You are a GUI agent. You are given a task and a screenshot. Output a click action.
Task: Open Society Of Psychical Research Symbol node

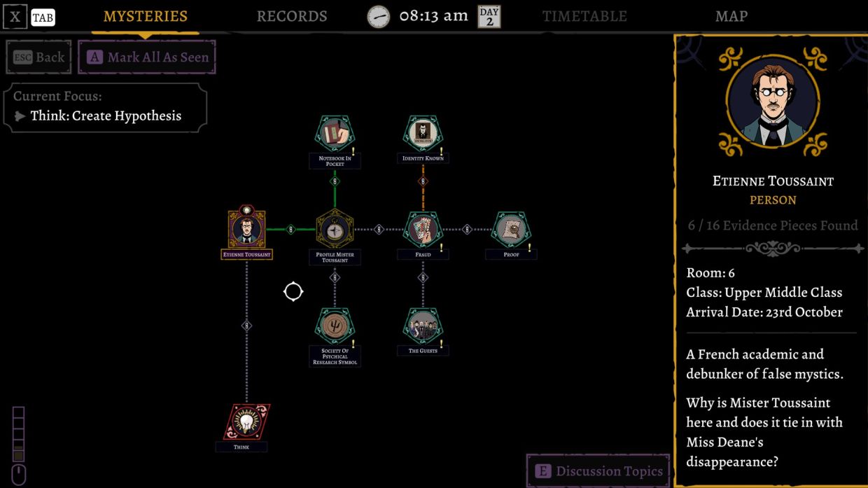coord(335,326)
